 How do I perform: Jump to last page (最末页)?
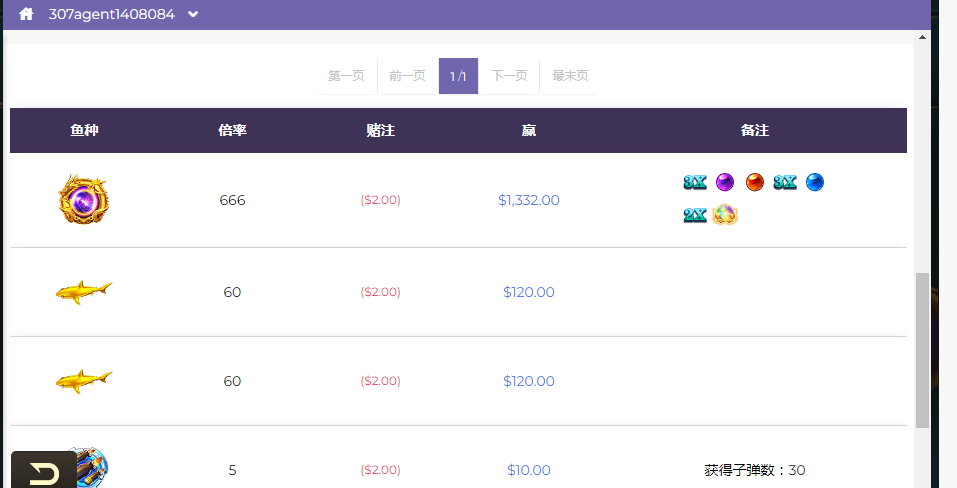pos(570,76)
